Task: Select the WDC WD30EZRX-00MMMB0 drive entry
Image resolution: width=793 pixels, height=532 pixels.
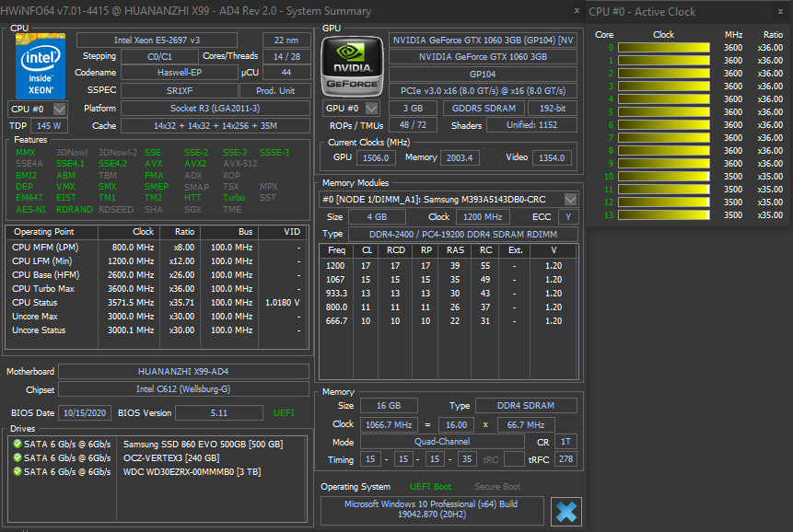Action: (x=192, y=471)
